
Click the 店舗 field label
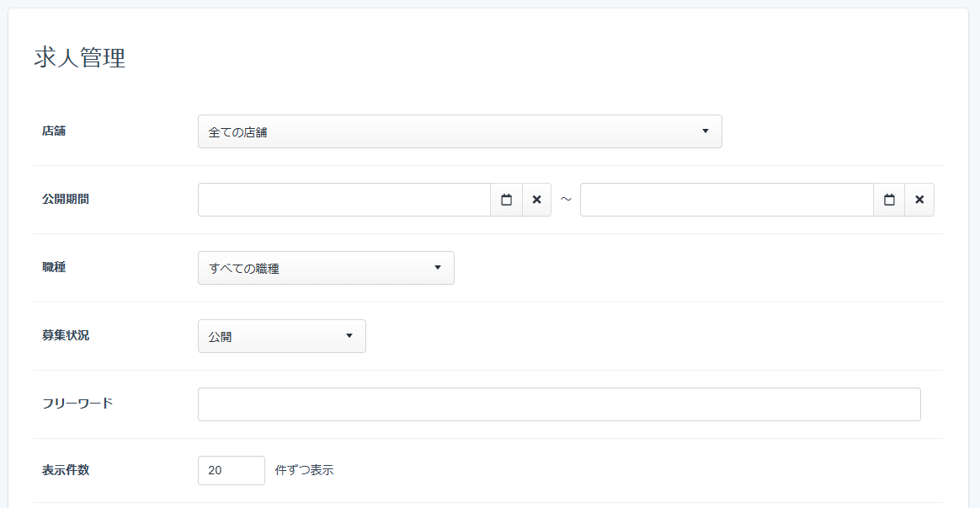tap(54, 131)
